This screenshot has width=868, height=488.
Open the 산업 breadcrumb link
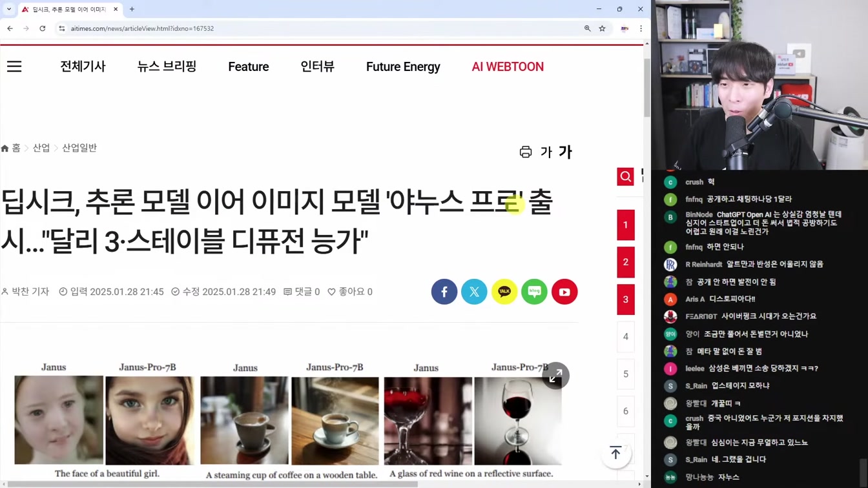pos(41,148)
